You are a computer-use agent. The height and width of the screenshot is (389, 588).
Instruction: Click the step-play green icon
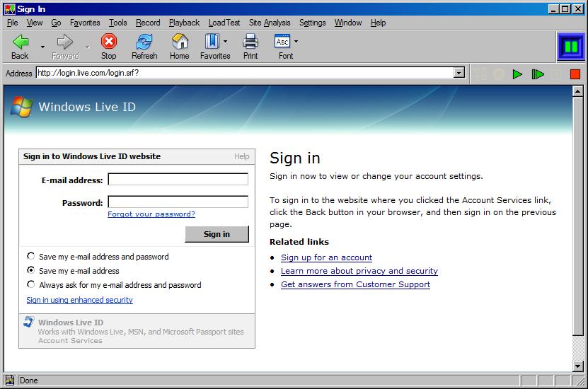coord(538,74)
